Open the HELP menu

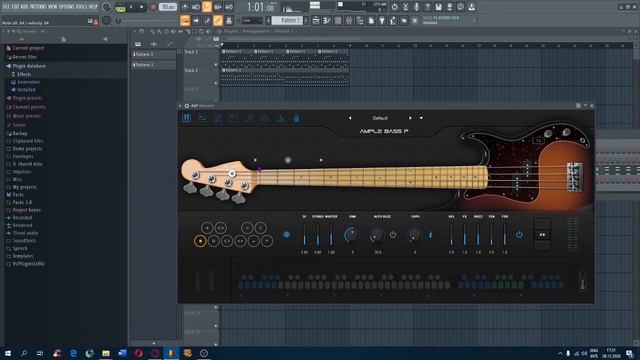click(93, 7)
